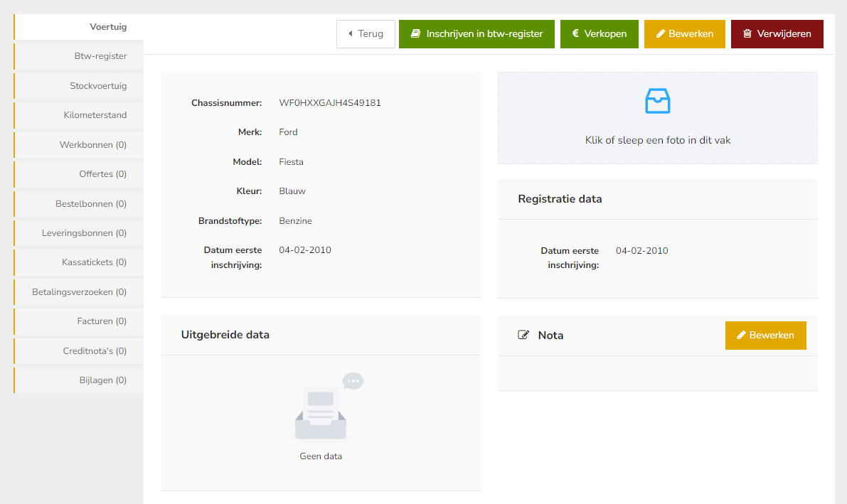Click the trash icon on the Verwijderen button
The height and width of the screenshot is (504, 847).
click(747, 34)
